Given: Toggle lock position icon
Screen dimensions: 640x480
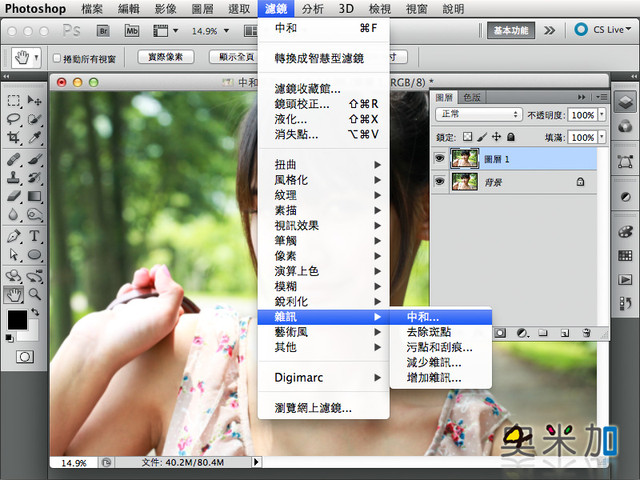Looking at the screenshot, I should 496,137.
